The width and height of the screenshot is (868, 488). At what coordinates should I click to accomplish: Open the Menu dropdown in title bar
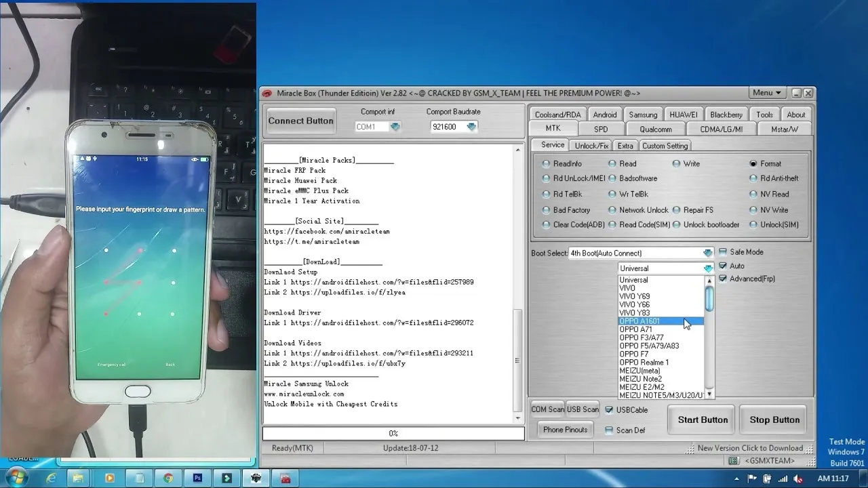coord(767,93)
